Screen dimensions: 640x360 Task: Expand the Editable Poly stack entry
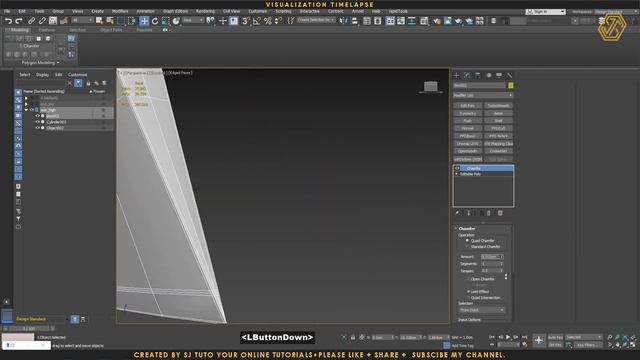[x=457, y=174]
